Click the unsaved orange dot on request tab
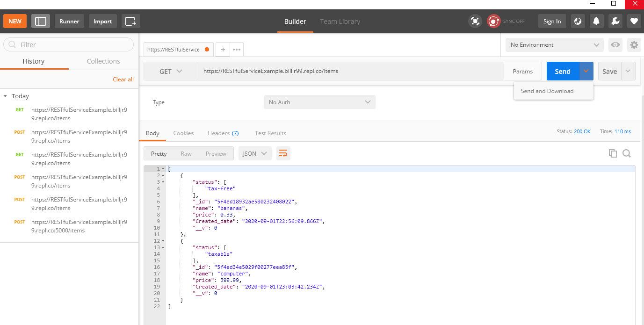Image resolution: width=644 pixels, height=325 pixels. point(207,49)
